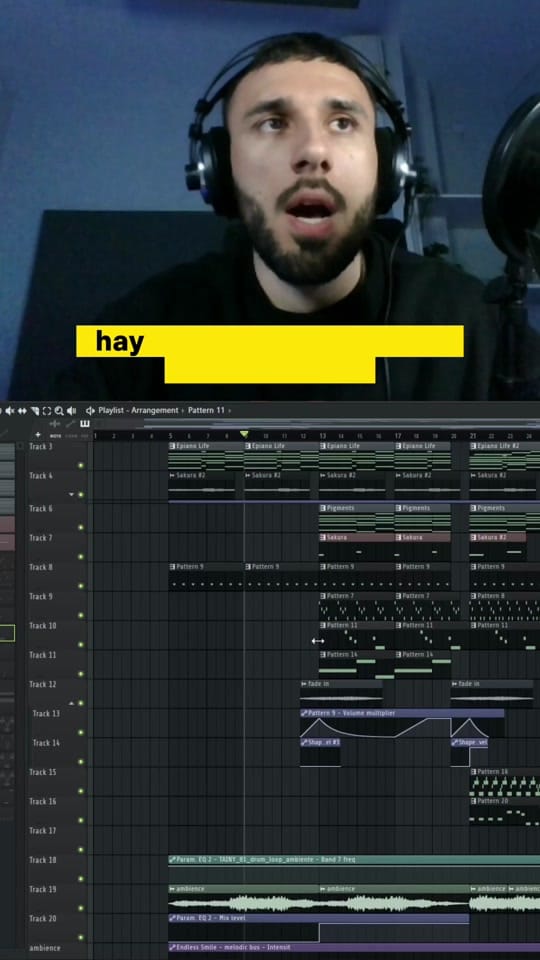The image size is (540, 960).
Task: Click the icon on Sakura #2 clip, Track 7
Action: [473, 538]
